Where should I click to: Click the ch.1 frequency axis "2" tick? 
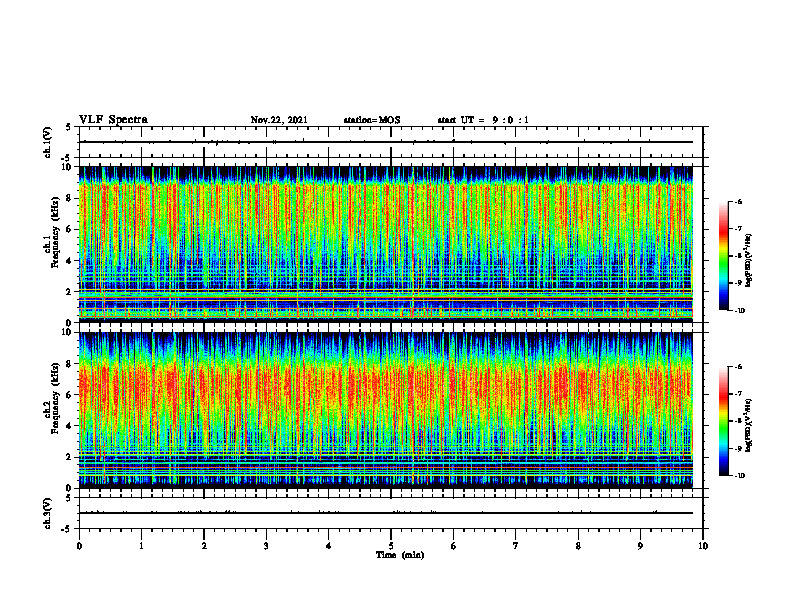(x=70, y=291)
